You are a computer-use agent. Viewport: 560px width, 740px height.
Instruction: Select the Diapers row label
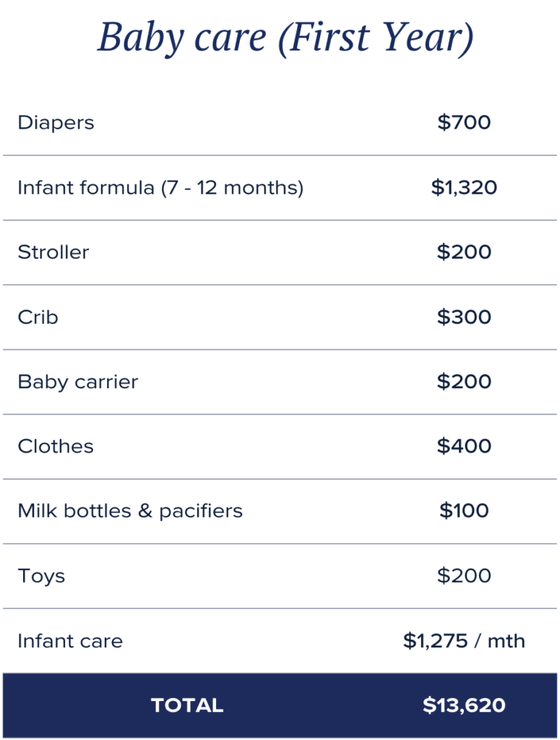click(56, 123)
